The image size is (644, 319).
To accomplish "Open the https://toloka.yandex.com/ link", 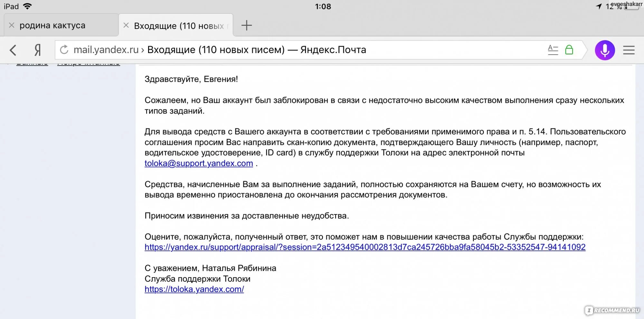I will click(194, 289).
